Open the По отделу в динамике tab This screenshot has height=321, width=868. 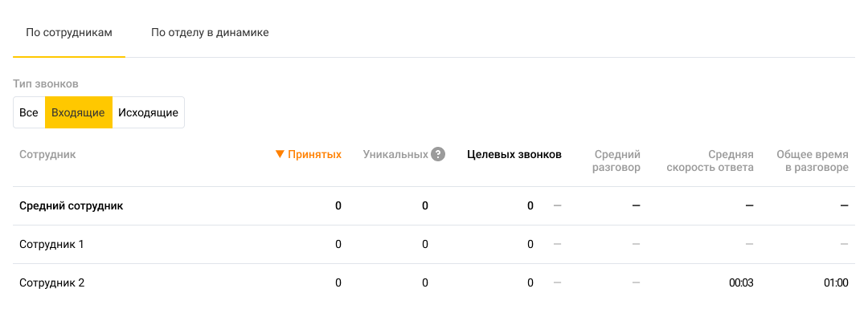point(210,33)
